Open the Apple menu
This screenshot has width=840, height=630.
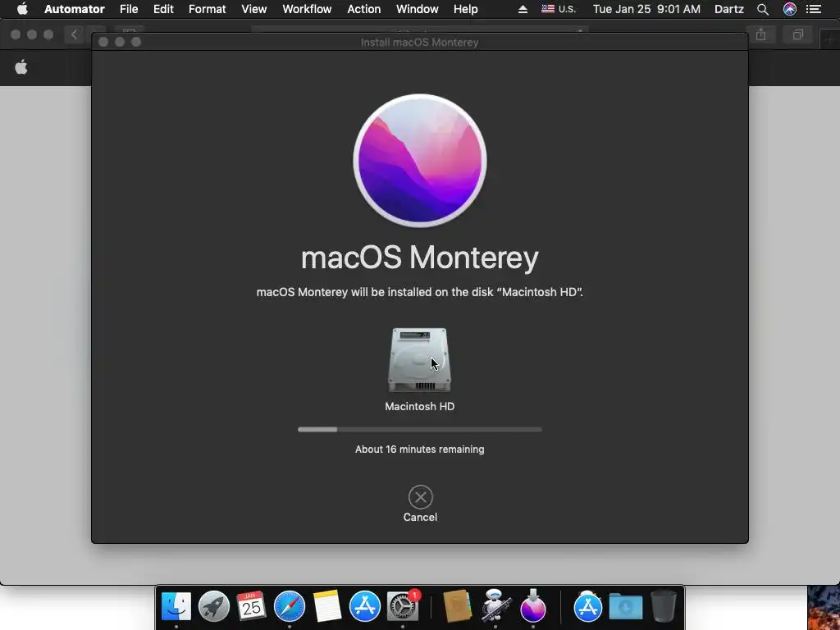pyautogui.click(x=22, y=9)
